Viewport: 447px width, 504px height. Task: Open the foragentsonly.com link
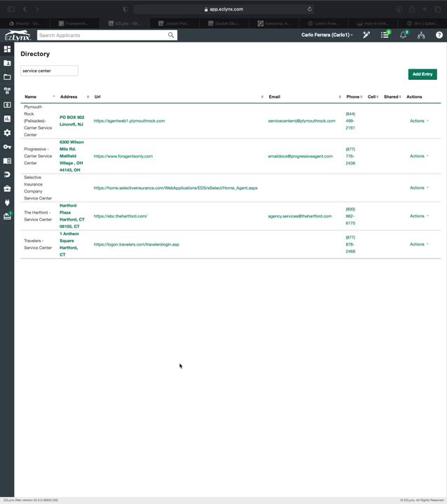click(x=123, y=156)
